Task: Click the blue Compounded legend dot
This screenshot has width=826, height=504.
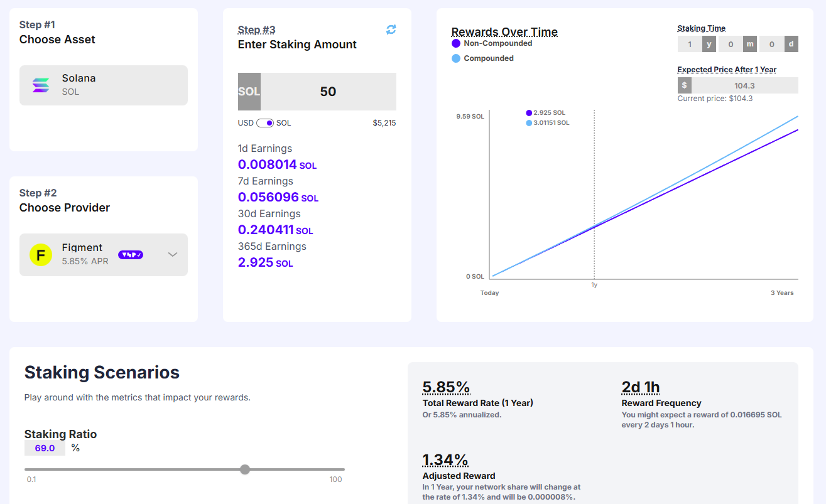Action: 456,58
